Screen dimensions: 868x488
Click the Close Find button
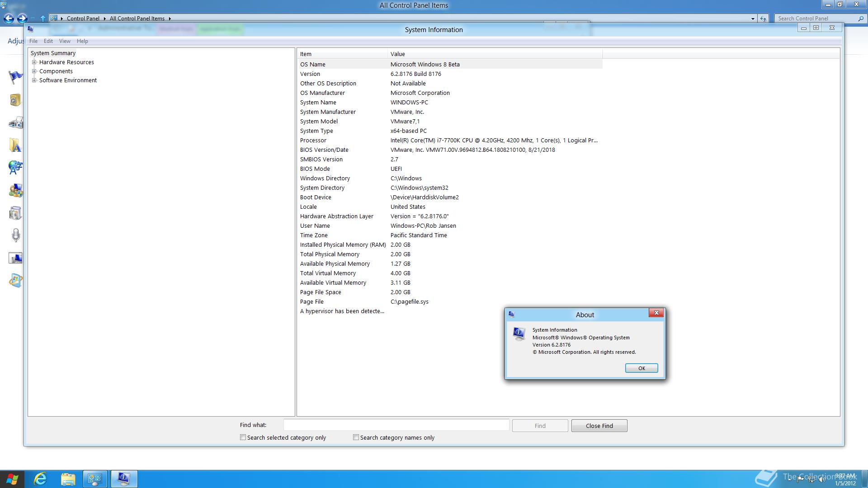(x=599, y=426)
